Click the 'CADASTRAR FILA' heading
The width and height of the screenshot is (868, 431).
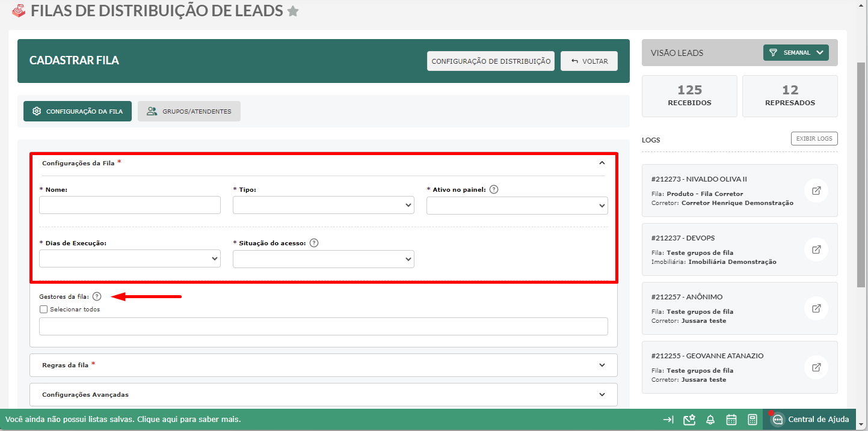tap(74, 61)
